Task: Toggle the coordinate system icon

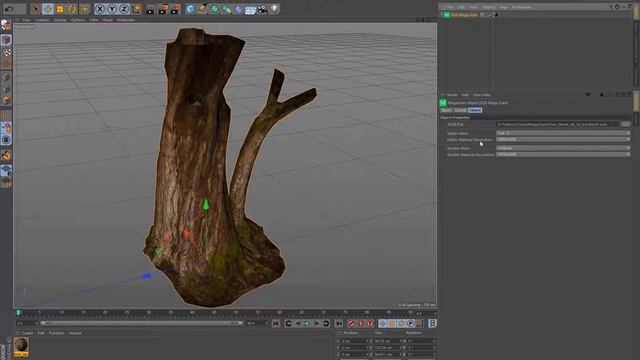Action: pyautogui.click(x=137, y=9)
